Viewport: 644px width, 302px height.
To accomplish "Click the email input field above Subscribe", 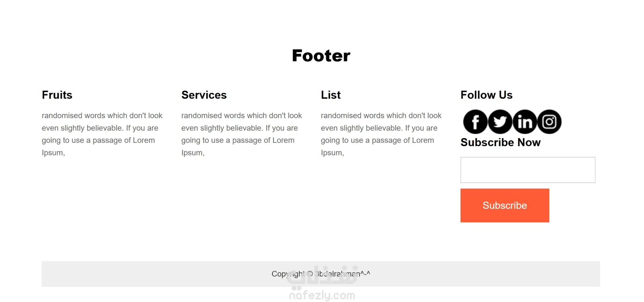I will coord(528,170).
